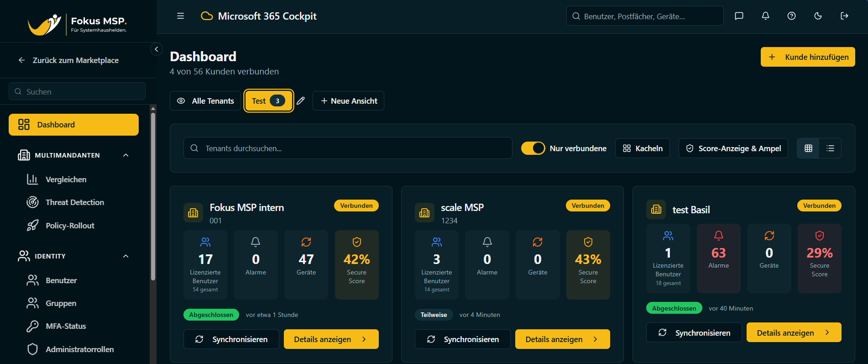The height and width of the screenshot is (364, 868).
Task: Click the Tenants durchsuchen search field
Action: 348,148
